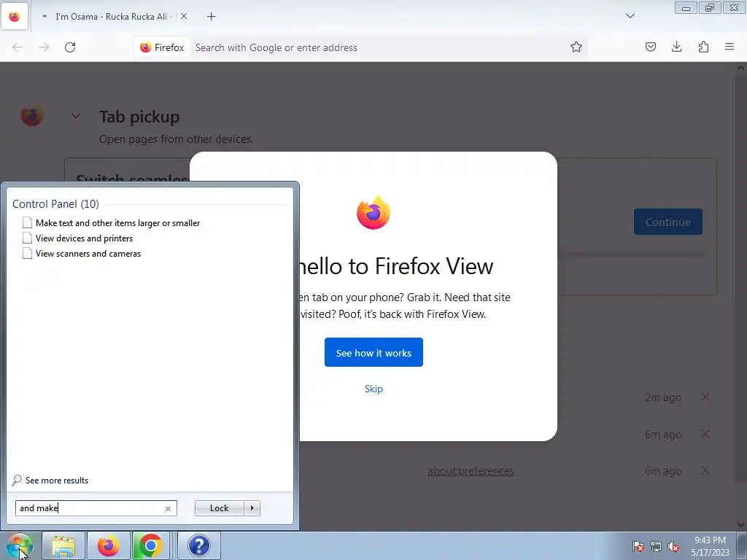Click See how it works button
The image size is (747, 560).
(373, 352)
